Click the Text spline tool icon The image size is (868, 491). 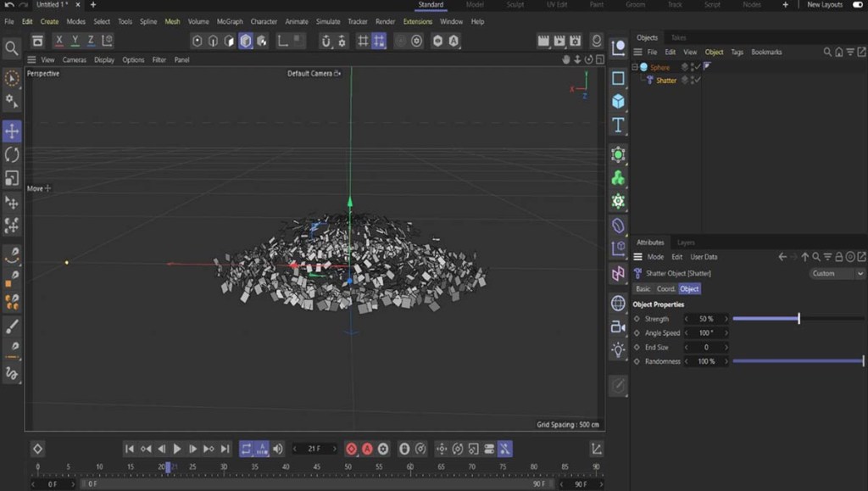pos(618,126)
